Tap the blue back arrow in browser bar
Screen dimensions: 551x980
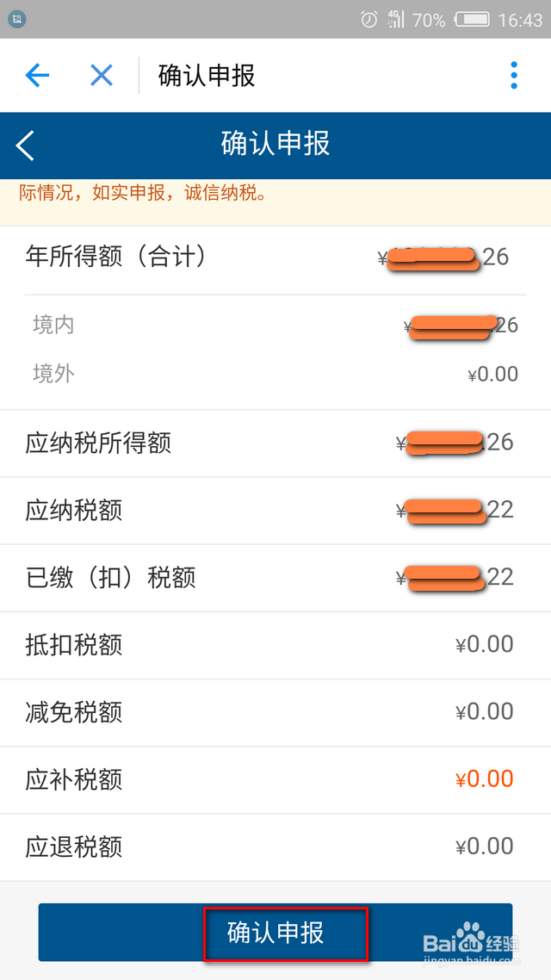[38, 76]
